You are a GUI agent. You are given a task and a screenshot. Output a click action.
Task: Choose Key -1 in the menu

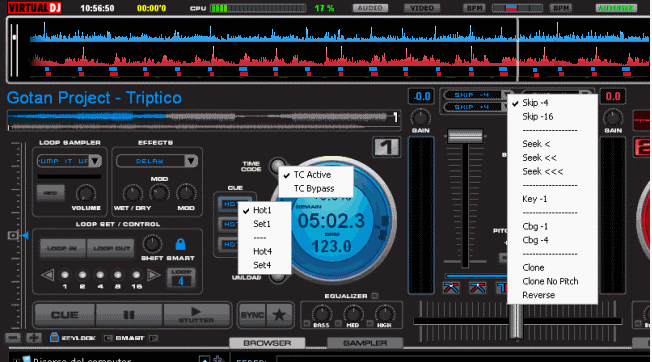tap(535, 199)
